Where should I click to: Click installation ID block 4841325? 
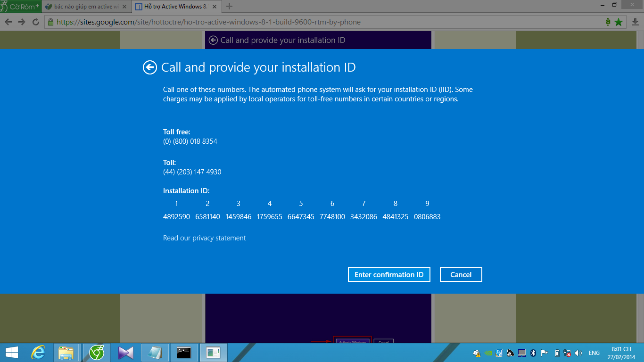coord(396,217)
